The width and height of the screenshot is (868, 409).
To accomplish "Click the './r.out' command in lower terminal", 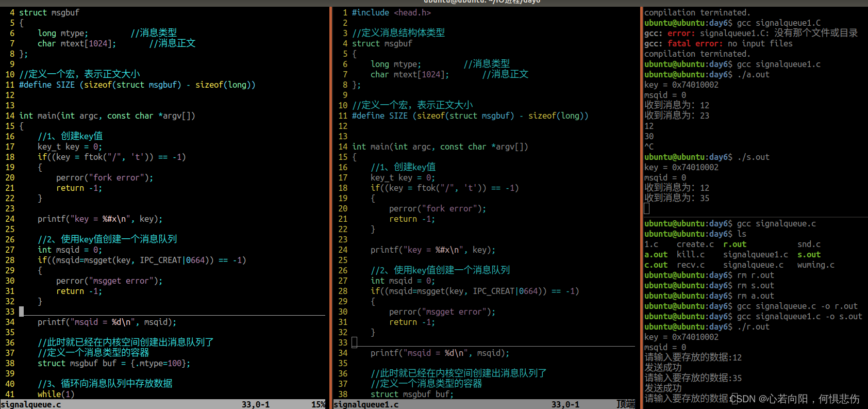I will (x=753, y=326).
